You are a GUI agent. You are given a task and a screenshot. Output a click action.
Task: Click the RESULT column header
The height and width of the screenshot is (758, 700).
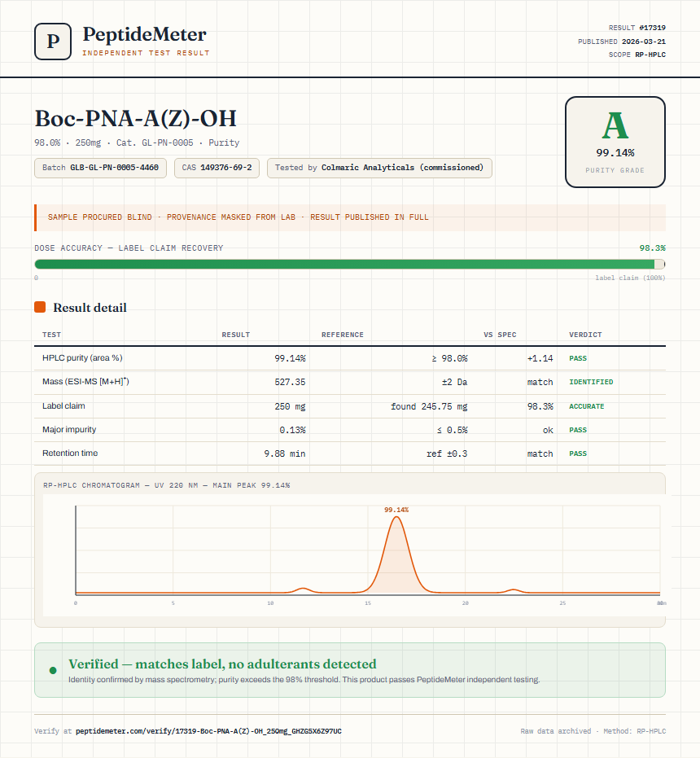tap(236, 335)
